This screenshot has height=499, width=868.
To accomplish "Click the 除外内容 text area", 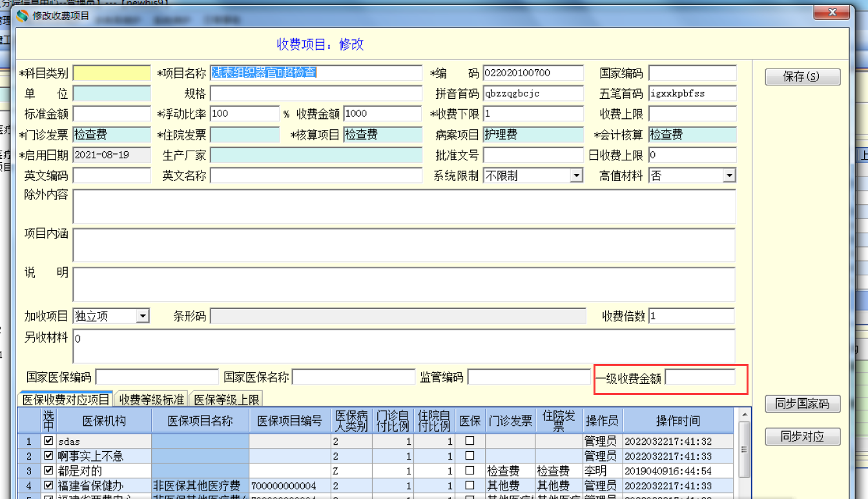I will pos(404,206).
